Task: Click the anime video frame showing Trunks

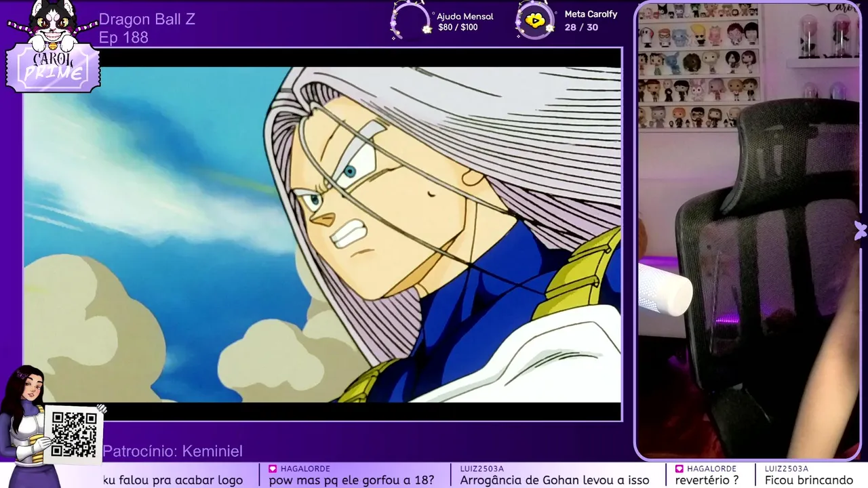Action: pos(323,235)
